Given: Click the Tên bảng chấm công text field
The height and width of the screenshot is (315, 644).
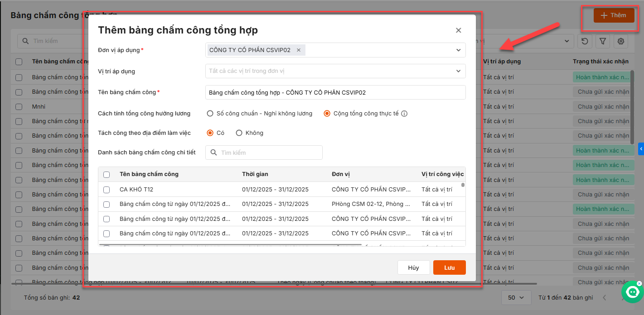Looking at the screenshot, I should point(335,92).
